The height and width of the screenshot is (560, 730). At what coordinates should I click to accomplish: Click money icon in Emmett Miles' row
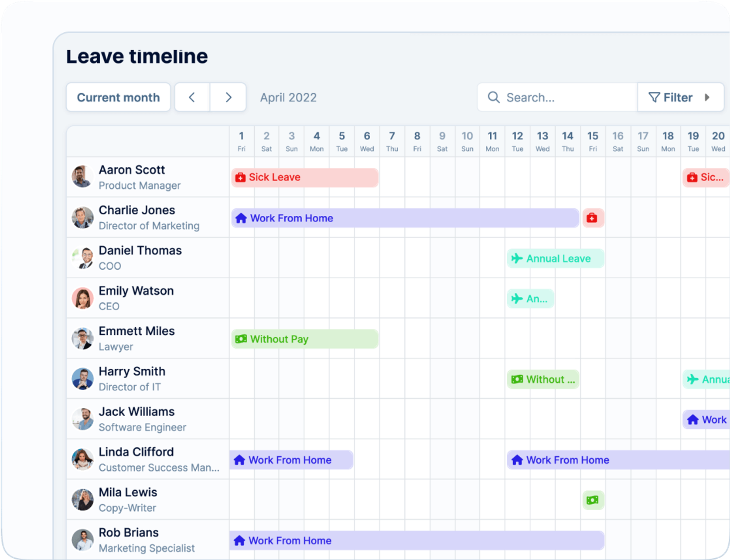click(241, 339)
